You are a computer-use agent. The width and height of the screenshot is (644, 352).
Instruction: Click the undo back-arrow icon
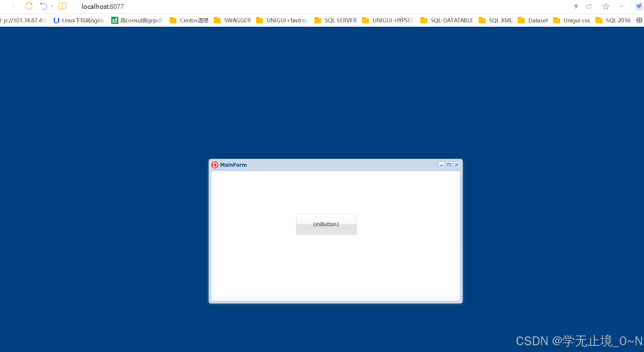point(44,6)
